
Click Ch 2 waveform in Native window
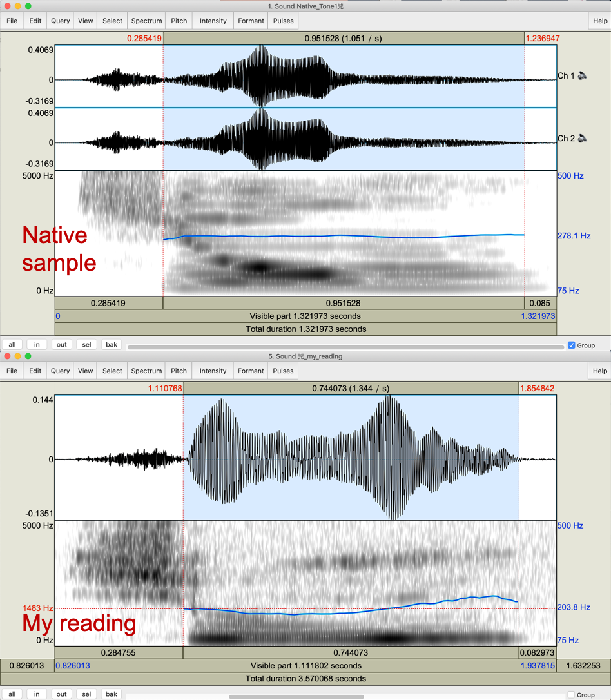305,139
